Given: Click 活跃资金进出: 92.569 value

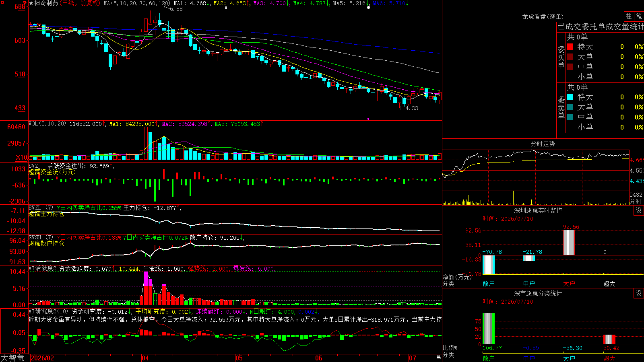Looking at the screenshot, I should coord(80,166).
